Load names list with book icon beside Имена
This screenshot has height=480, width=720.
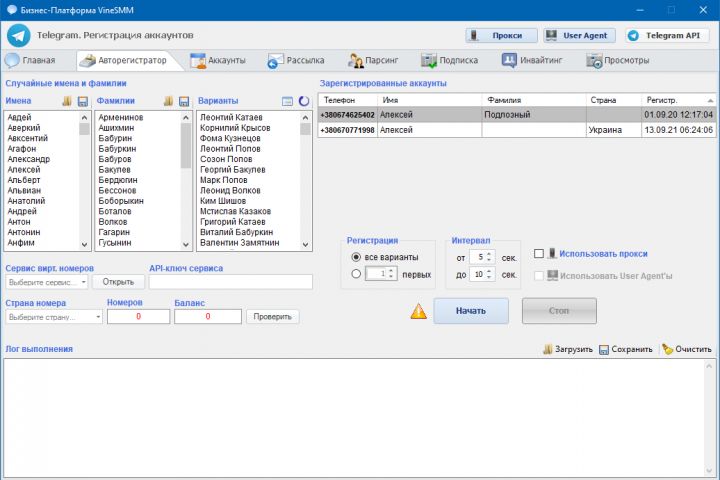67,101
